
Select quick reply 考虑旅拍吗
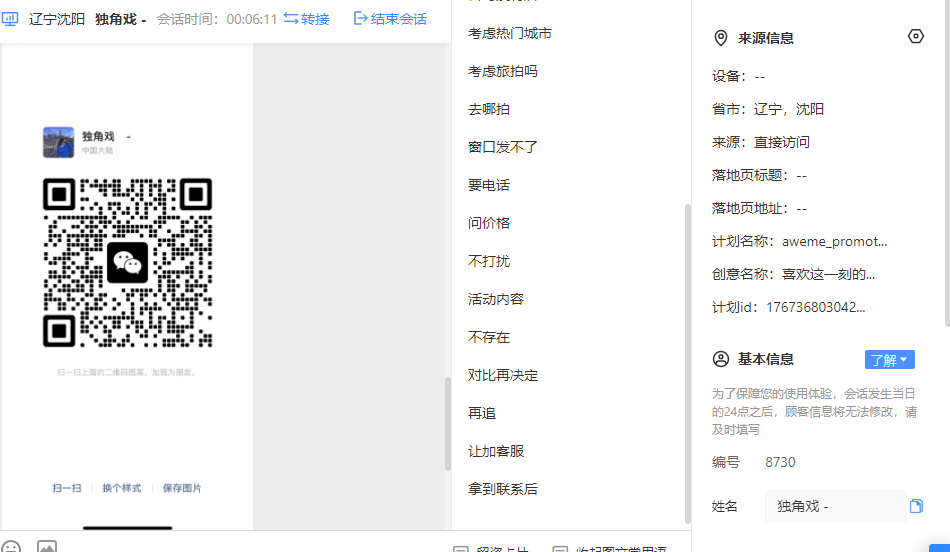click(502, 71)
